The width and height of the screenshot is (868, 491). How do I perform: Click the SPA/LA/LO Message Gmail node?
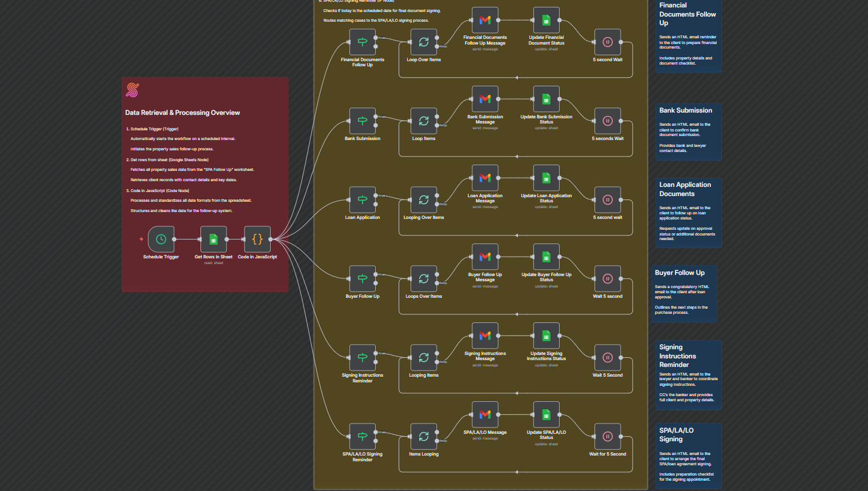click(x=485, y=415)
